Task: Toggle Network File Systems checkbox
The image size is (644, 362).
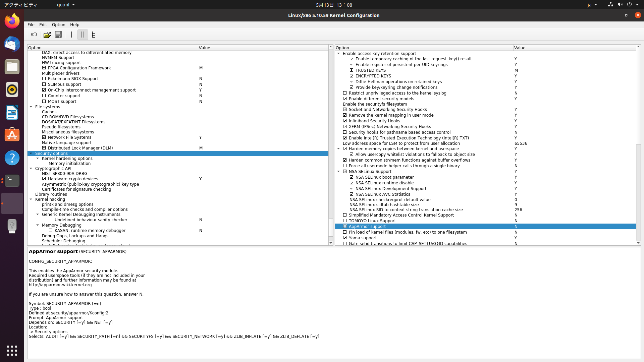Action: point(44,137)
